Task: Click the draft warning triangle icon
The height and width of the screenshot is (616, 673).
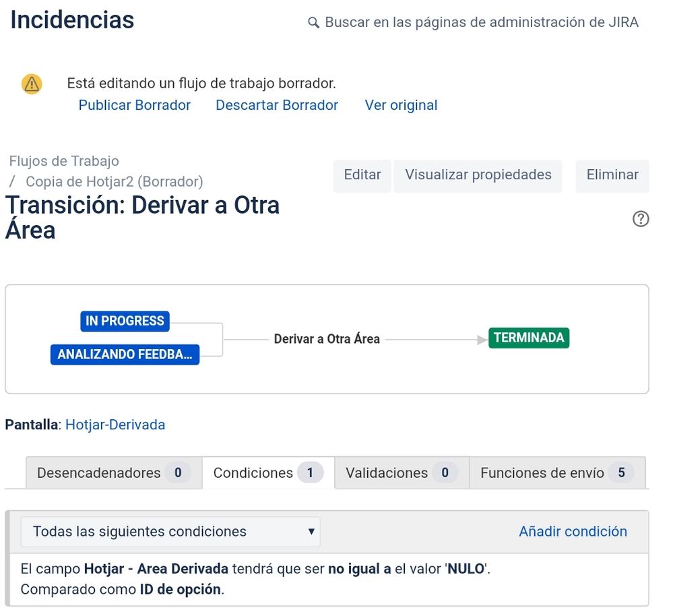Action: click(x=31, y=83)
